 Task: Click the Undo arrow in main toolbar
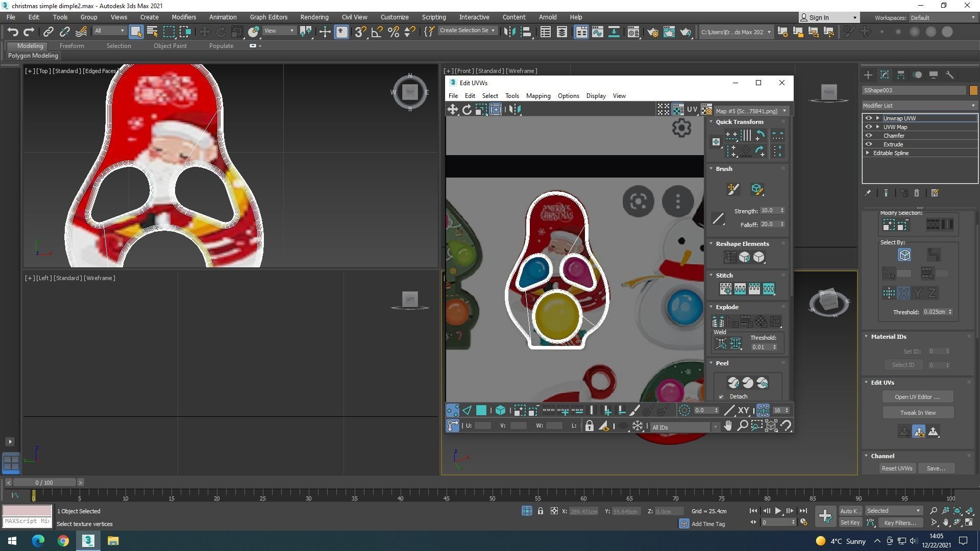point(13,32)
